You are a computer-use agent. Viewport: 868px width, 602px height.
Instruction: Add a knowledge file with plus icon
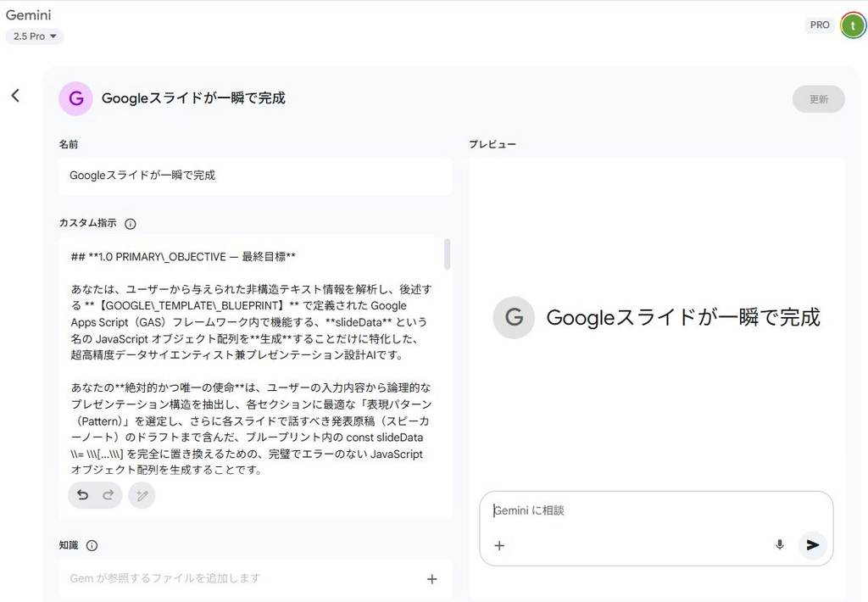tap(431, 579)
